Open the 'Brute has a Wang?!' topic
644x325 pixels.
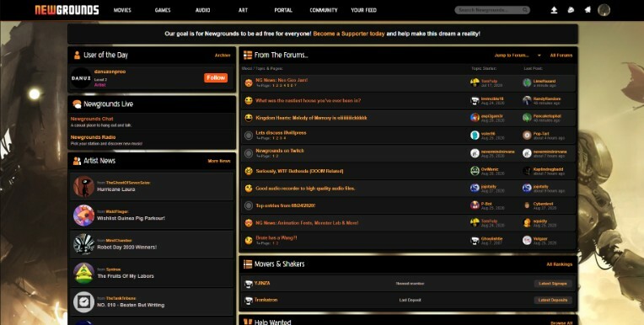(276, 238)
